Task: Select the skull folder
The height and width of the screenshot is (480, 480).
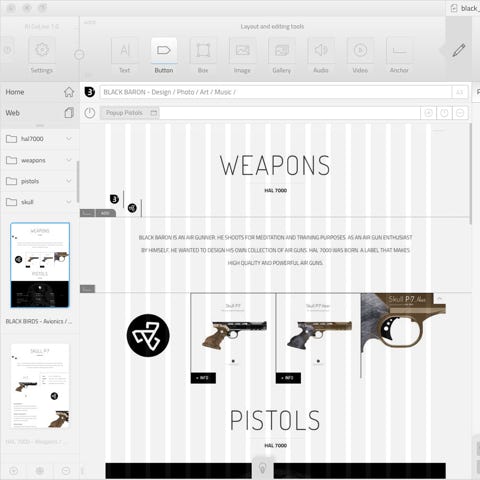Action: tap(39, 202)
